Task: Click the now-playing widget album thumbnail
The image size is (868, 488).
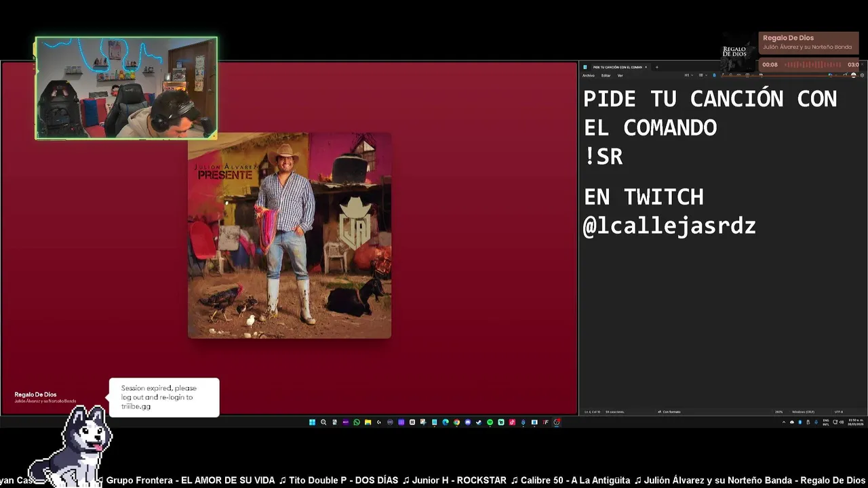Action: (x=738, y=52)
